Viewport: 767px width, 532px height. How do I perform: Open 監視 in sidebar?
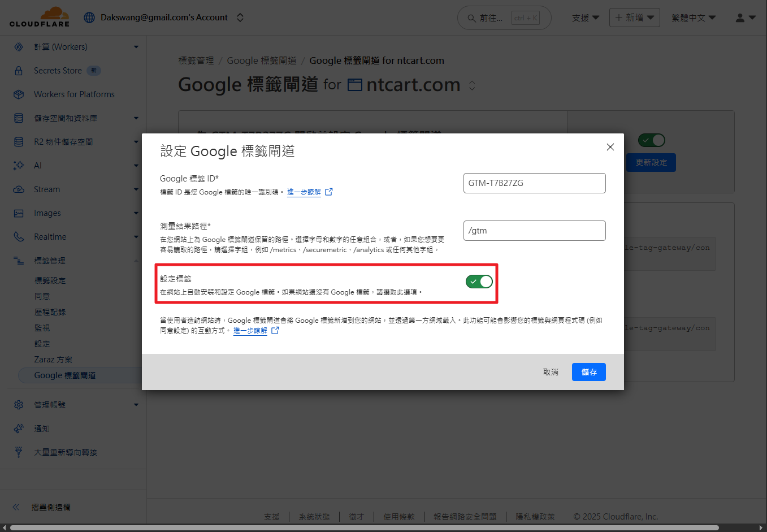(42, 328)
